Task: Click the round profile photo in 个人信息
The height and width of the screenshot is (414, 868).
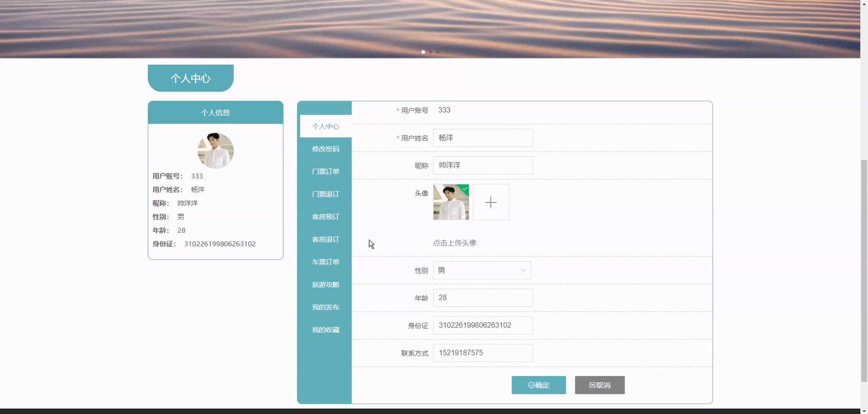Action: pyautogui.click(x=215, y=151)
